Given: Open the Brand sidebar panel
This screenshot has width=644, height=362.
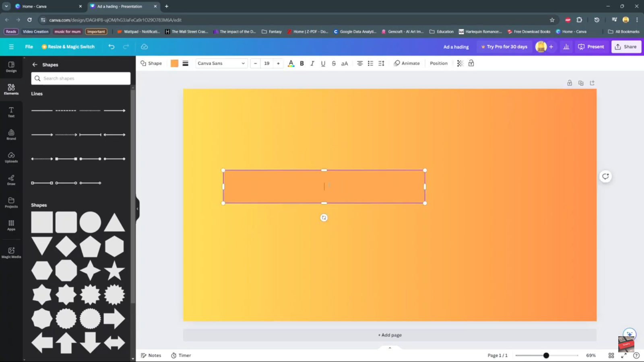Looking at the screenshot, I should coord(11,135).
